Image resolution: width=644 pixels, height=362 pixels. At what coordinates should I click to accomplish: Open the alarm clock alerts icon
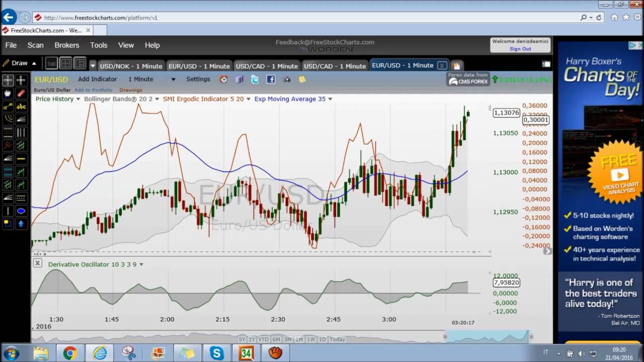(224, 79)
